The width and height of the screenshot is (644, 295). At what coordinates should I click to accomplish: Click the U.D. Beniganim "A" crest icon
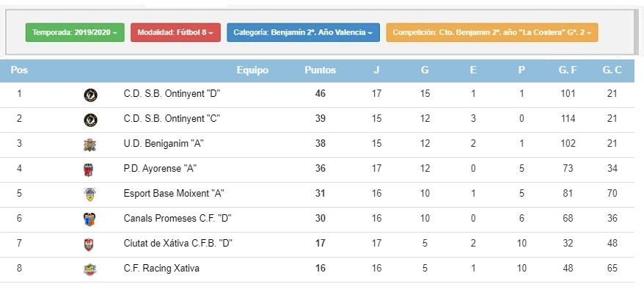90,145
